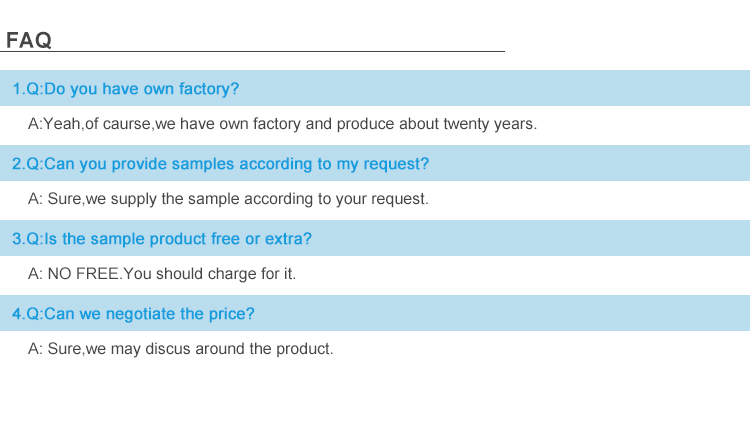This screenshot has width=750, height=431.
Task: Click the answer about owning a factory
Action: (x=282, y=124)
